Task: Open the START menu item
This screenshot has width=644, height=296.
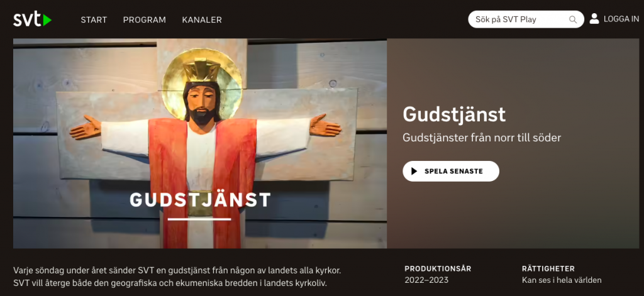Action: point(94,19)
